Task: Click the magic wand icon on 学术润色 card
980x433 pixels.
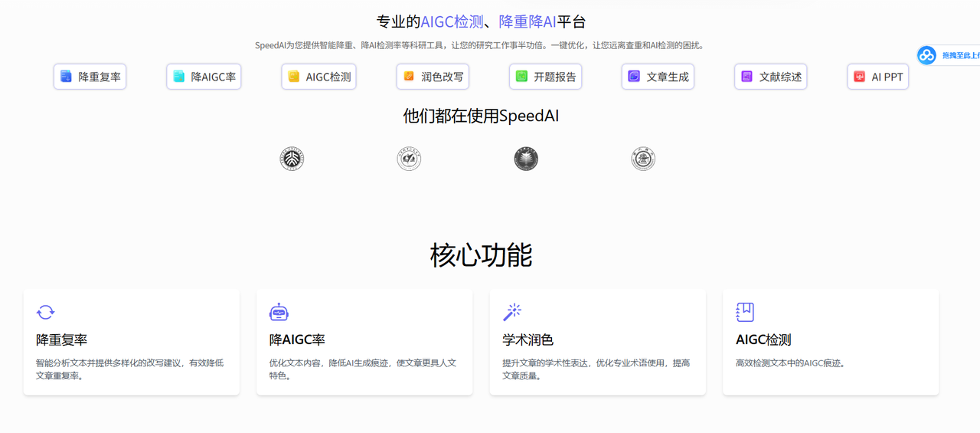Action: (x=512, y=312)
